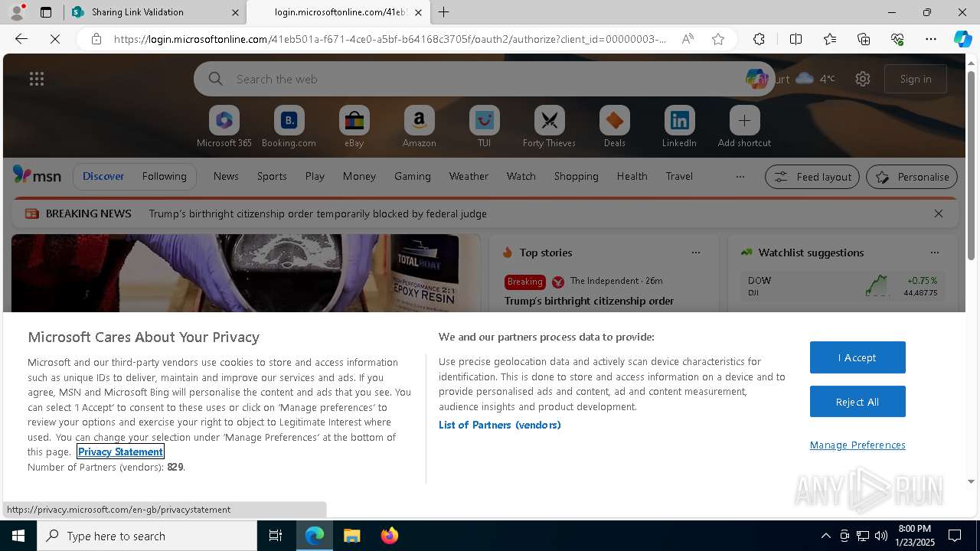Click the I Accept button
The height and width of the screenshot is (551, 980).
pyautogui.click(x=857, y=357)
